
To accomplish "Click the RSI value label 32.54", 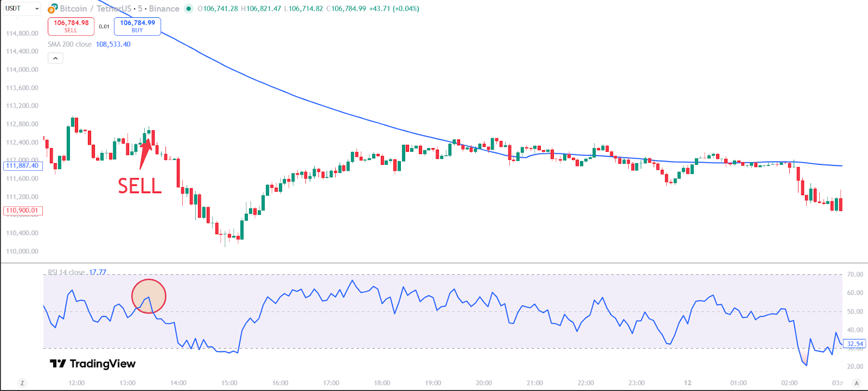I will (x=854, y=344).
